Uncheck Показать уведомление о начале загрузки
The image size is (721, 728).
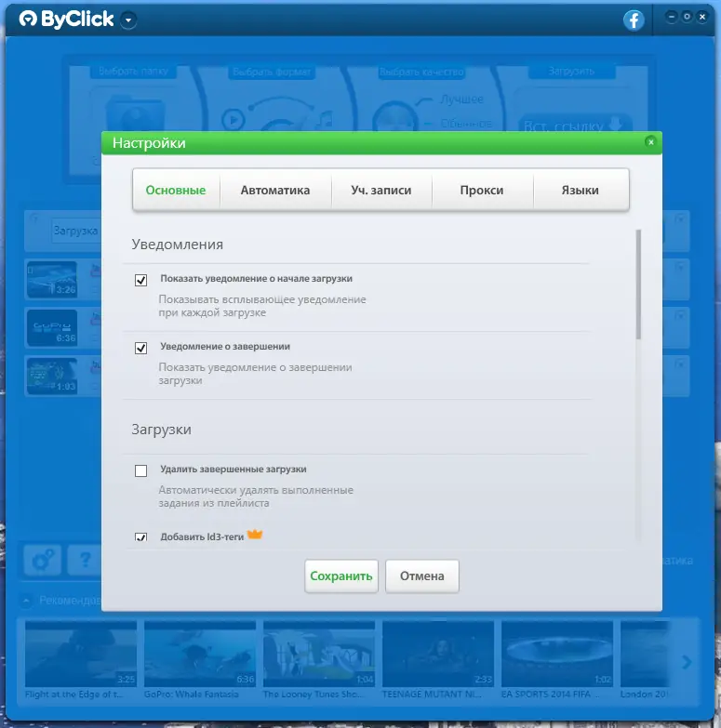pyautogui.click(x=140, y=280)
